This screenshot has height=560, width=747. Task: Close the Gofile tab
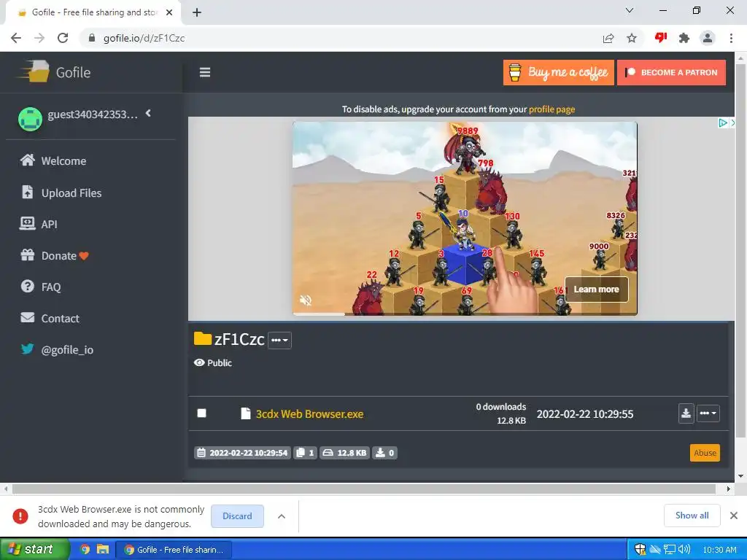tap(169, 12)
